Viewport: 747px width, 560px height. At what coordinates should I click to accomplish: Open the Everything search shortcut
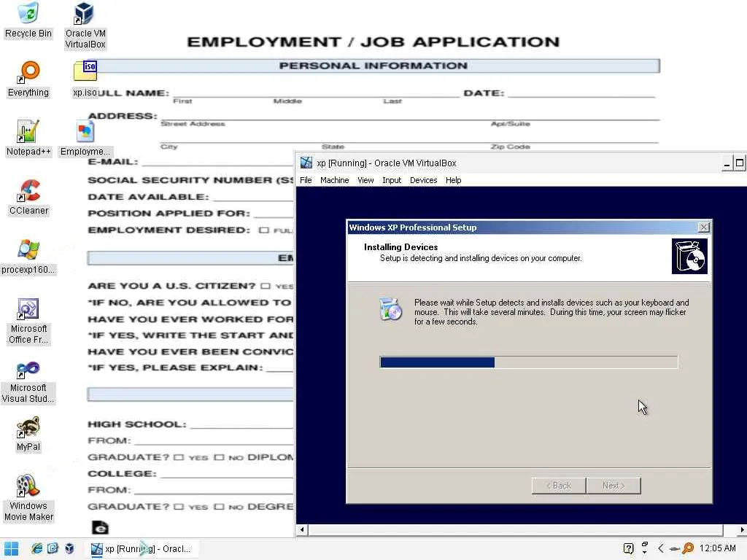28,79
